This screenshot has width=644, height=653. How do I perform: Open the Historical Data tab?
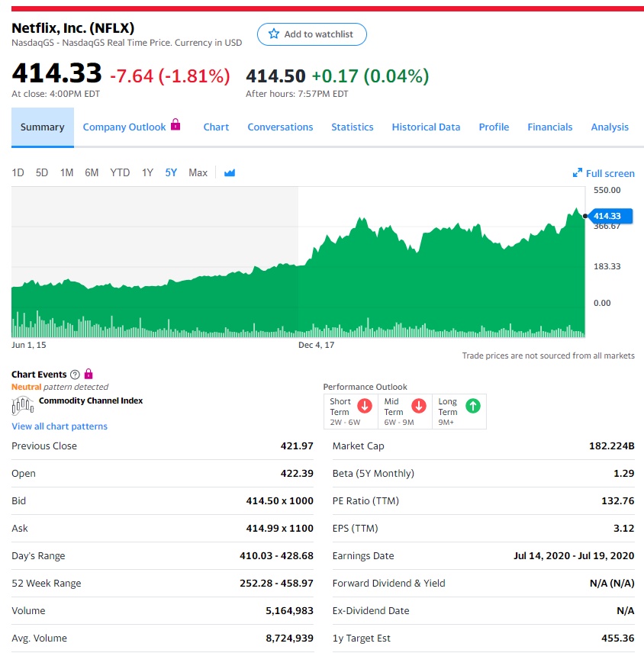click(x=426, y=127)
